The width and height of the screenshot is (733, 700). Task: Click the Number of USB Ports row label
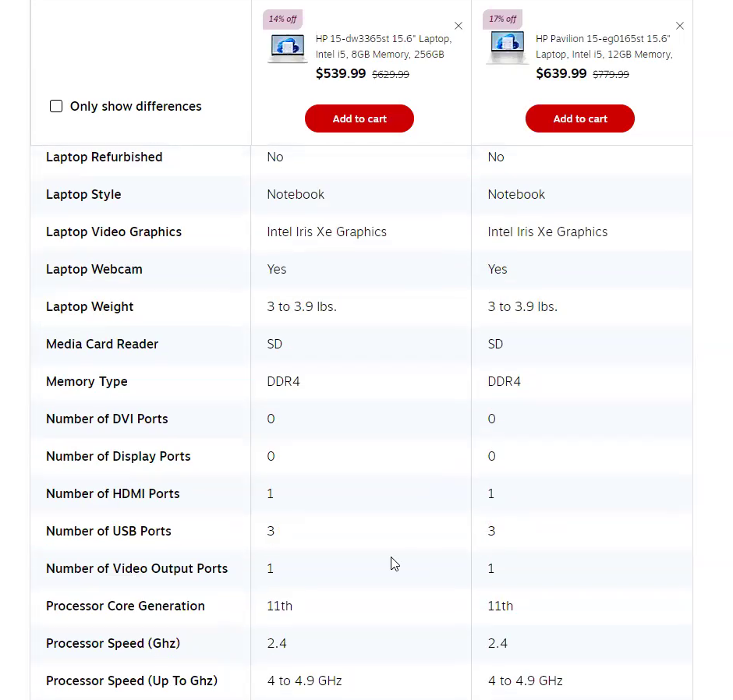(108, 531)
